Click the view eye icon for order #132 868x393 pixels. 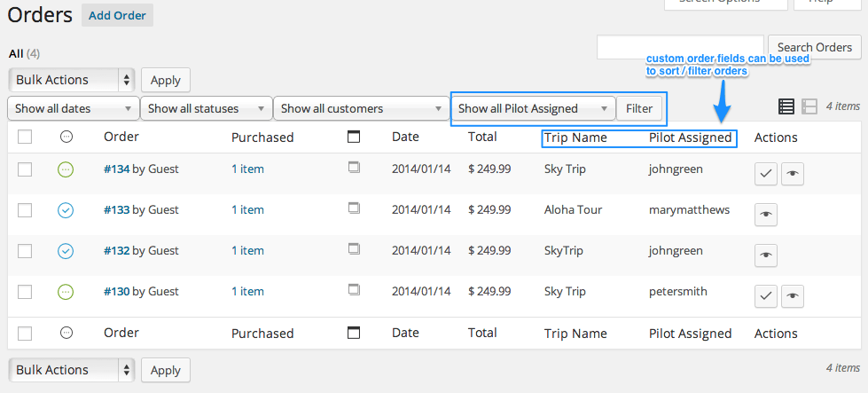pos(766,255)
